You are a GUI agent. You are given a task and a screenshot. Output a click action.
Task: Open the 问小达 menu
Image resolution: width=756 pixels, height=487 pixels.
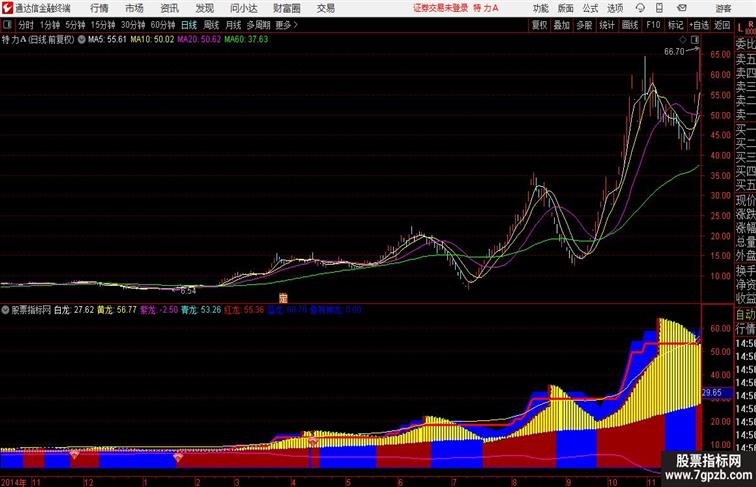click(244, 8)
